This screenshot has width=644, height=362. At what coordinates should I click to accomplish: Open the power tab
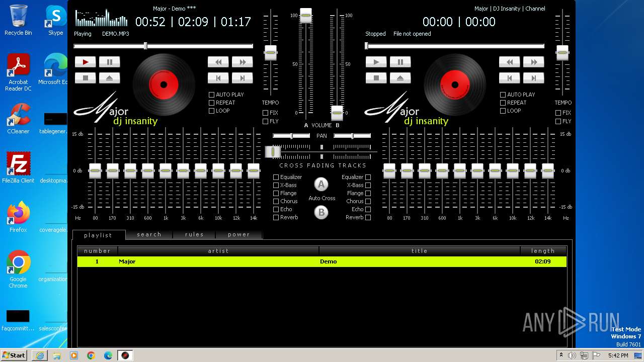(239, 234)
